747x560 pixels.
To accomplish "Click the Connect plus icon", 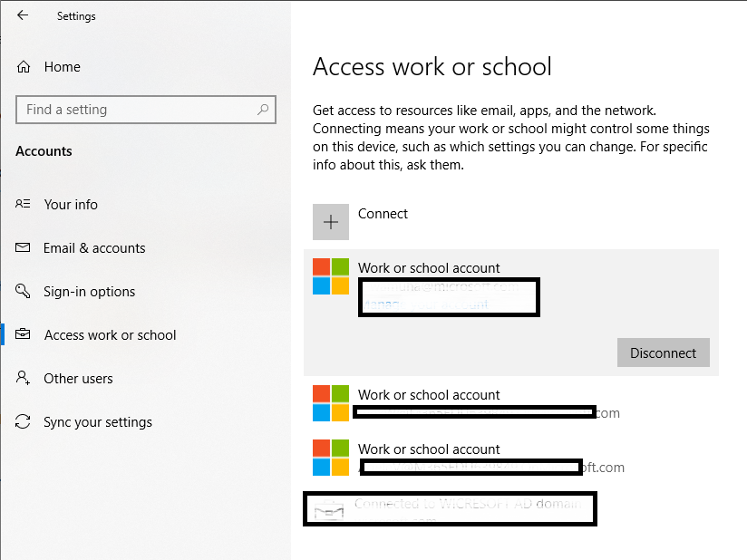I will (x=331, y=222).
